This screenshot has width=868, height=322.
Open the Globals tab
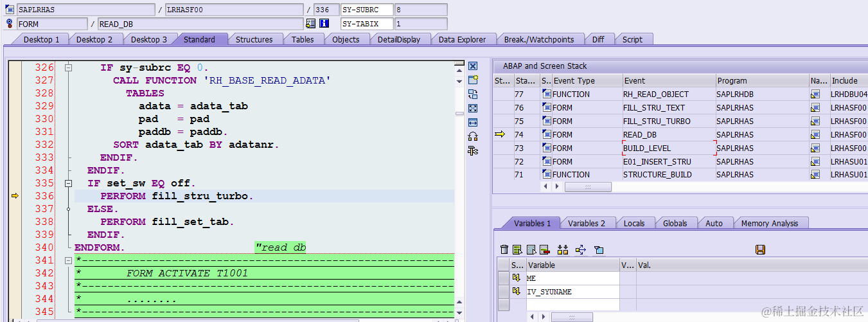pyautogui.click(x=675, y=224)
